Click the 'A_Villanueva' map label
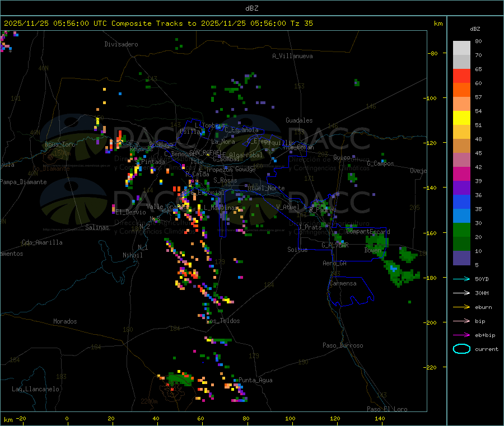 (x=292, y=56)
